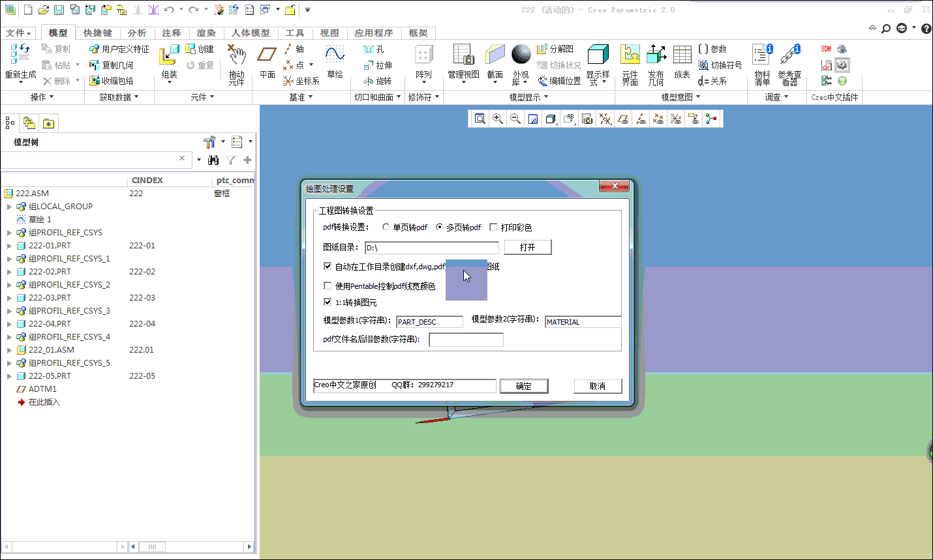The image size is (933, 560).
Task: Click the drawing directory (图纸目录) field
Action: click(x=432, y=248)
